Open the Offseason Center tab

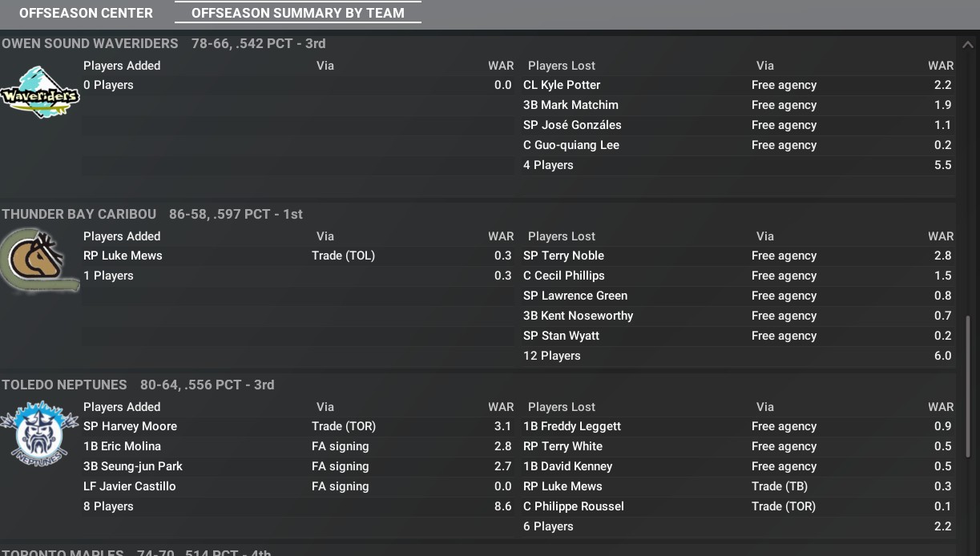click(x=86, y=13)
